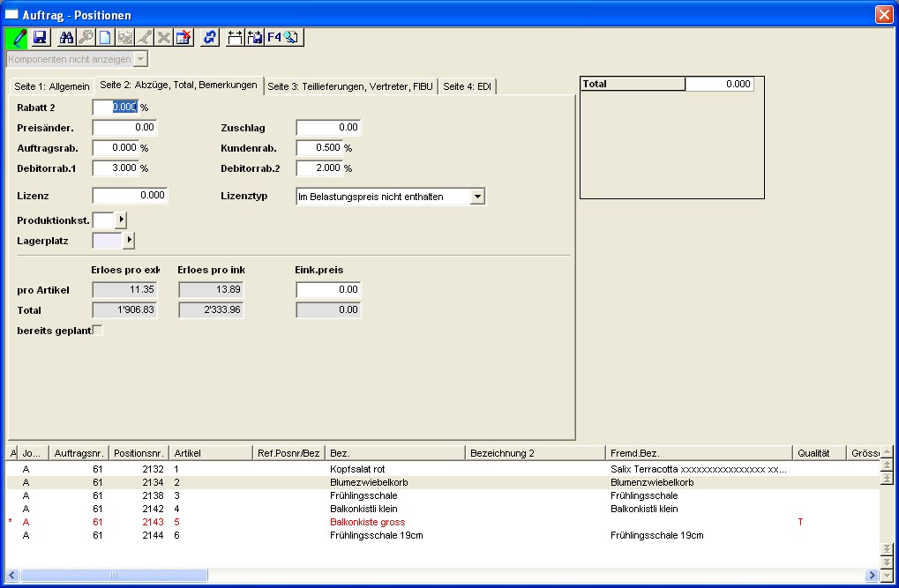Click the column width arrows icon

pos(235,38)
